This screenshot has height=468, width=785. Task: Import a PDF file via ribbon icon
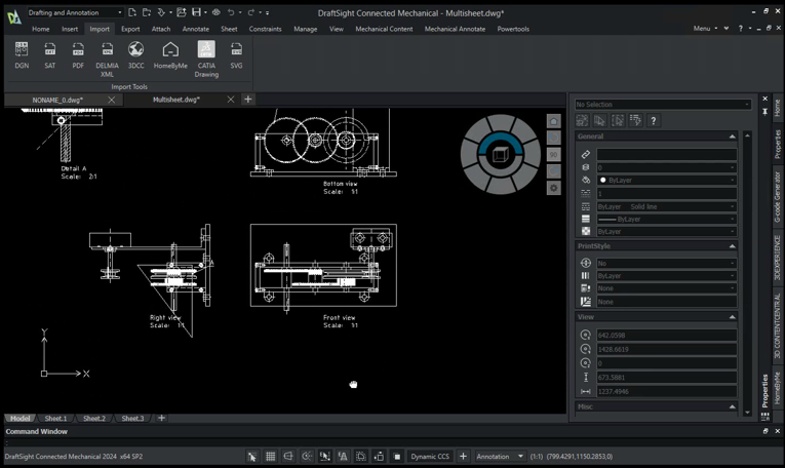coord(77,50)
